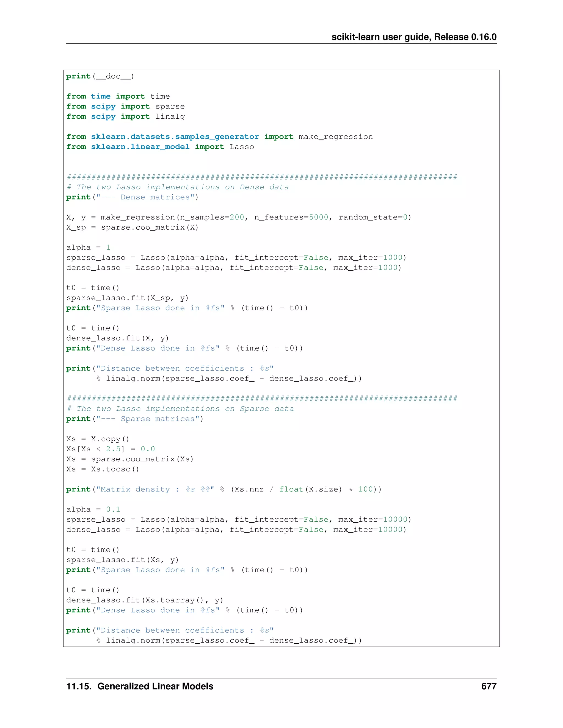
Task: Click the dense_lasso line with max_iter=10000
Action: (x=236, y=530)
